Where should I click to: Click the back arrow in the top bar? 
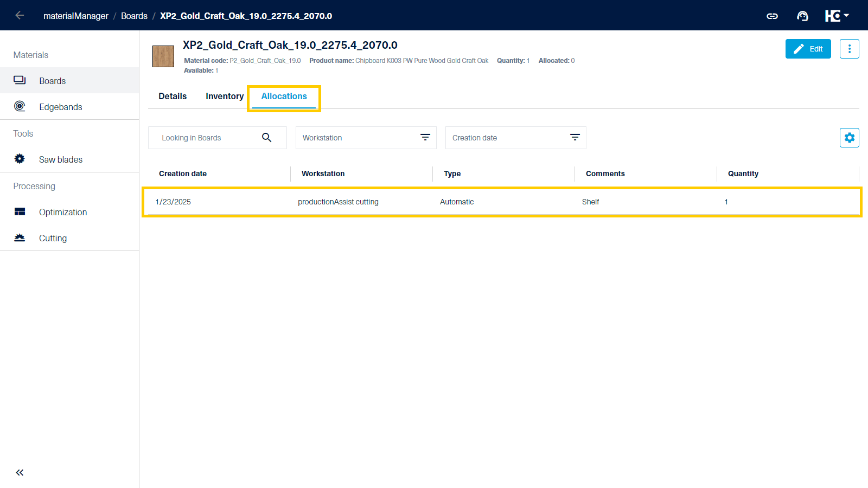point(20,15)
